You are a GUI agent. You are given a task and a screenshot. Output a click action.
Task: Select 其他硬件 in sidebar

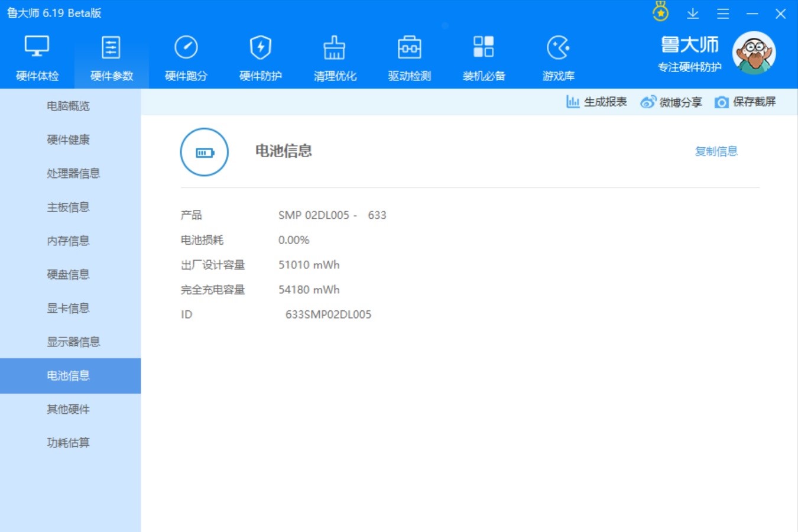[70, 409]
